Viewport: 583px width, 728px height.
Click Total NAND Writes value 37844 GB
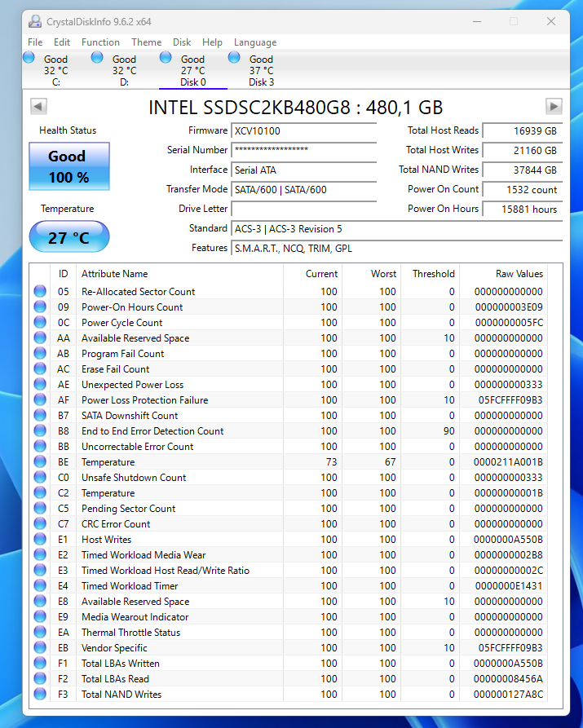tap(523, 170)
